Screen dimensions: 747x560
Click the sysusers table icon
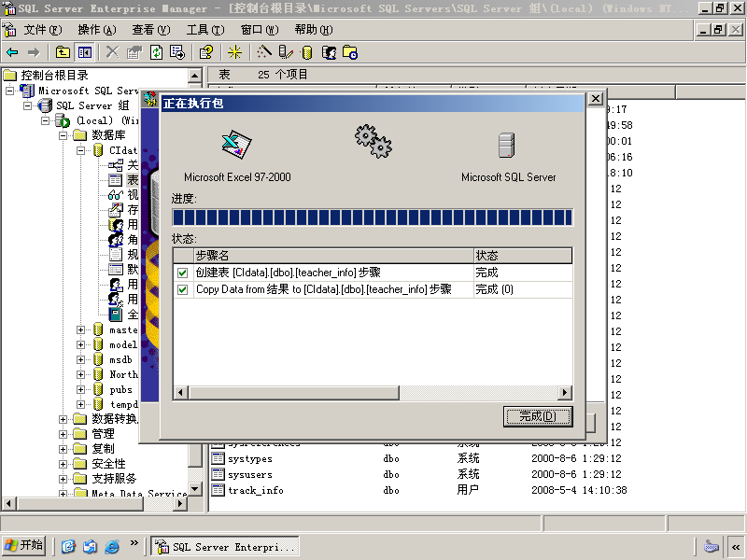tap(218, 474)
